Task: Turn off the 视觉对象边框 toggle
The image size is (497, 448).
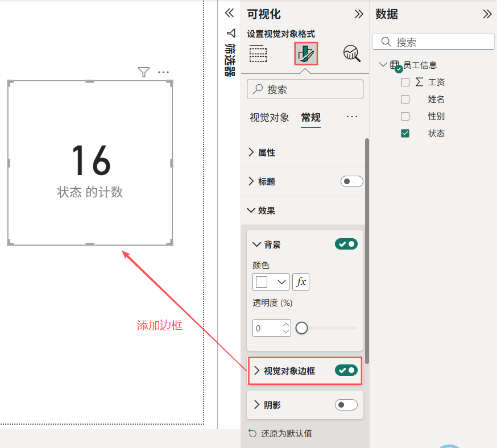Action: 346,370
